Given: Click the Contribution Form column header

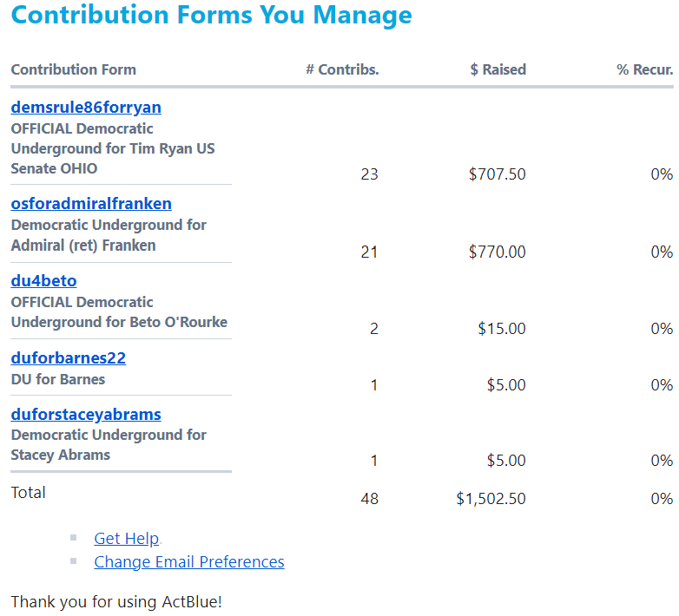Looking at the screenshot, I should tap(73, 69).
